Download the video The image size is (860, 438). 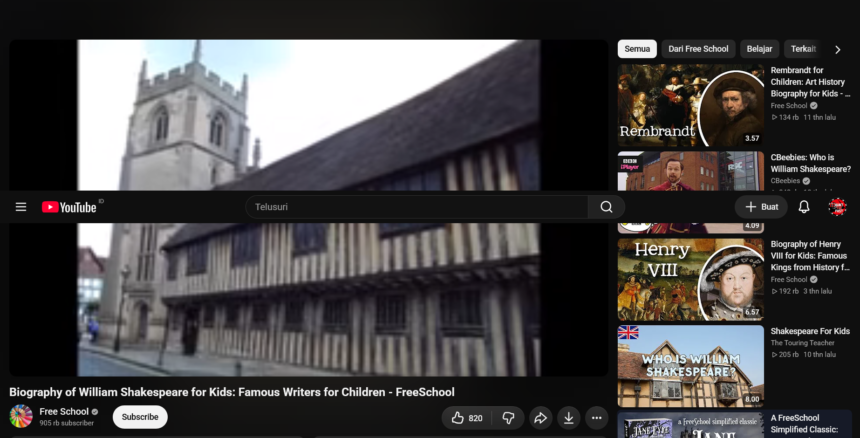tap(569, 418)
